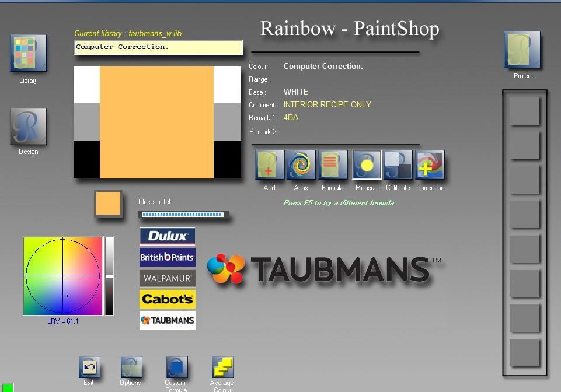Viewport: 561px width, 392px height.
Task: Click the '4BA' remark value
Action: click(x=291, y=117)
